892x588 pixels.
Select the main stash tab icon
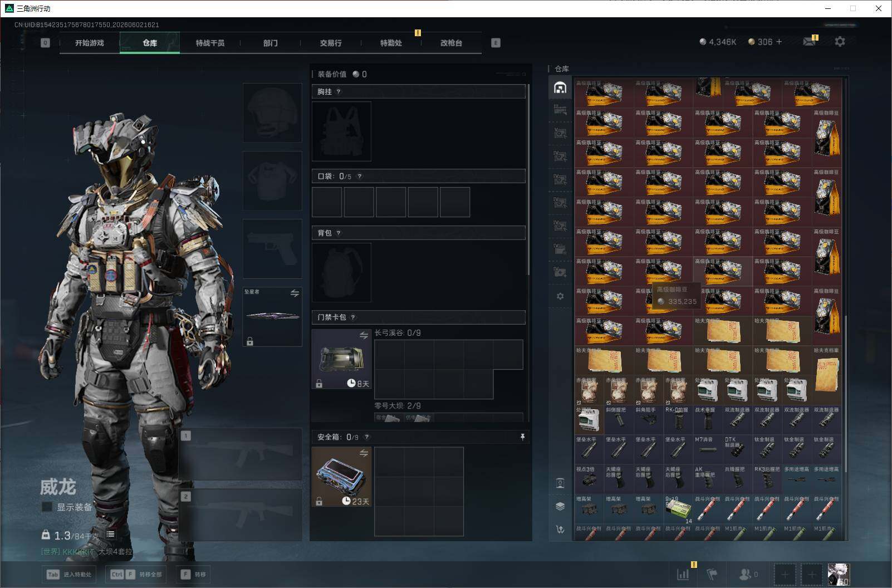[x=560, y=87]
